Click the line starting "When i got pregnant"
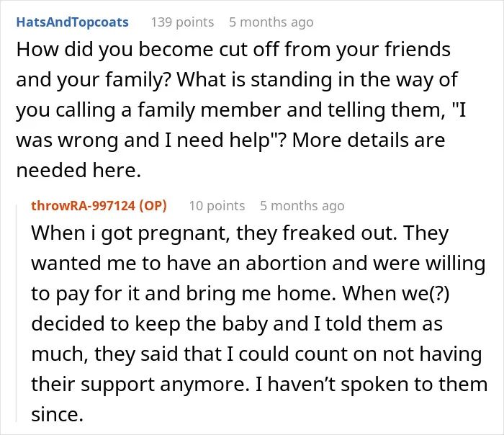The image size is (504, 435). click(240, 233)
